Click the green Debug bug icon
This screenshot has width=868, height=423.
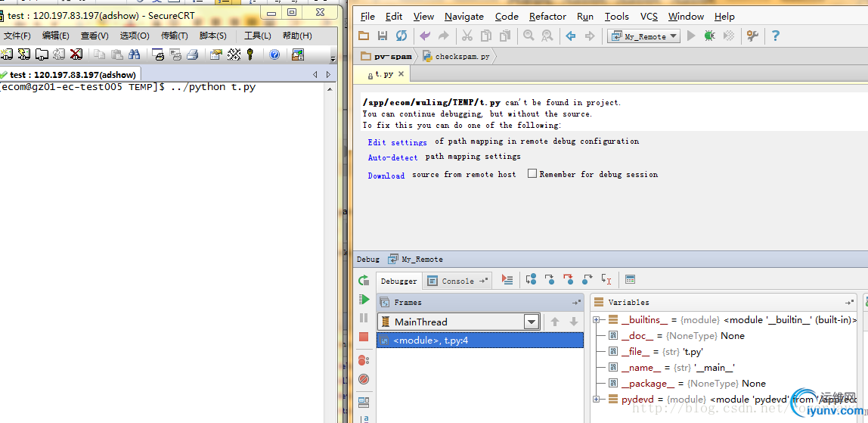(710, 36)
